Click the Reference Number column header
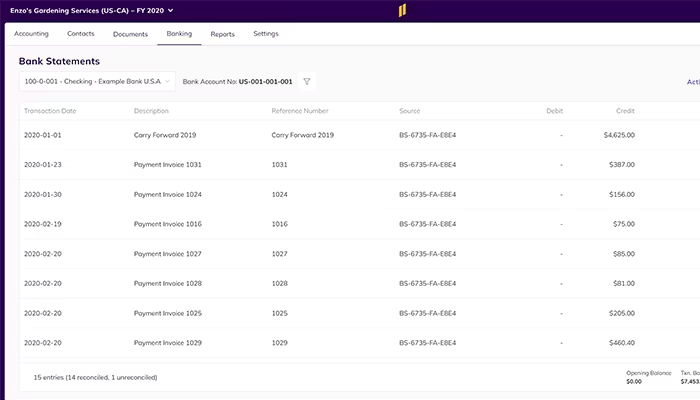Viewport: 700px width, 400px height. 300,111
